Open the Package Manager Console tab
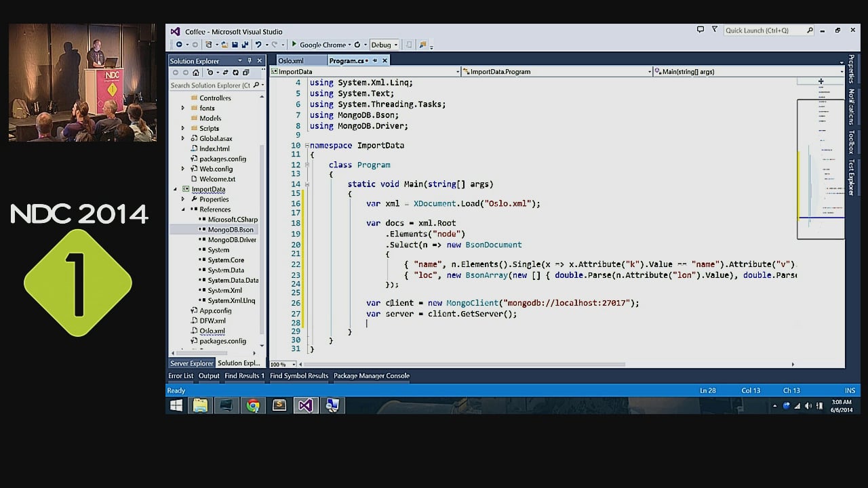 coord(372,375)
